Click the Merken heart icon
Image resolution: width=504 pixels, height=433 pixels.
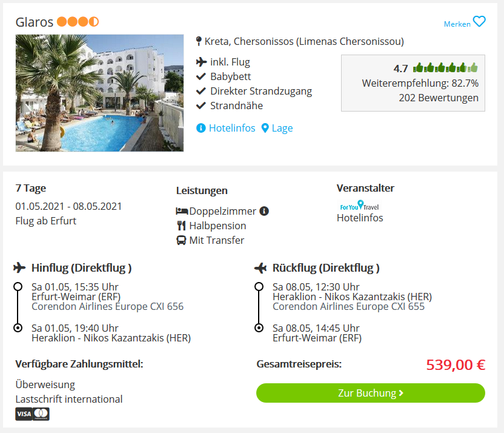(479, 22)
